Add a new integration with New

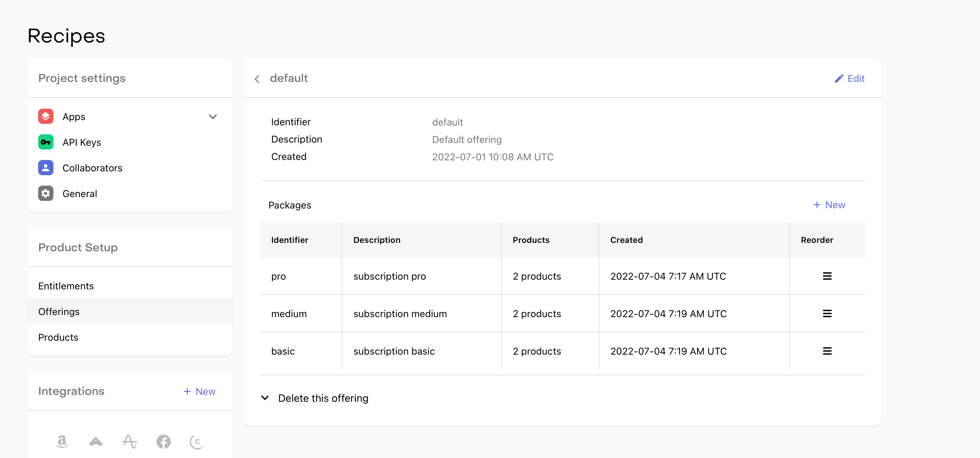[199, 391]
